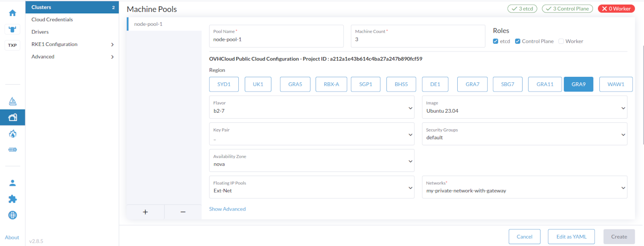Open the Rancher local cluster bull icon
Image resolution: width=644 pixels, height=246 pixels.
point(12,29)
